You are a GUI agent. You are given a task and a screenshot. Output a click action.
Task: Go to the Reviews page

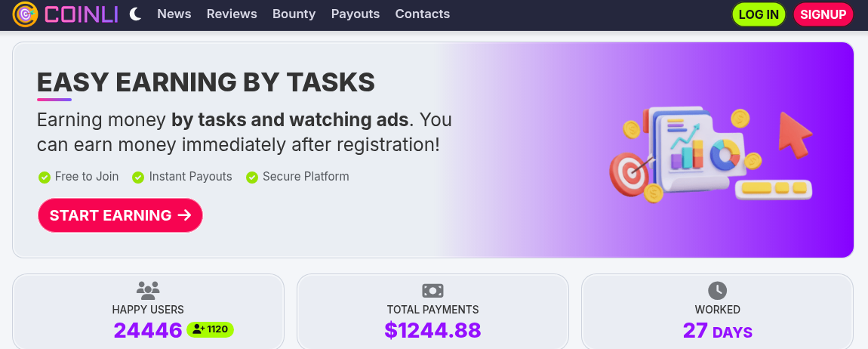(232, 14)
